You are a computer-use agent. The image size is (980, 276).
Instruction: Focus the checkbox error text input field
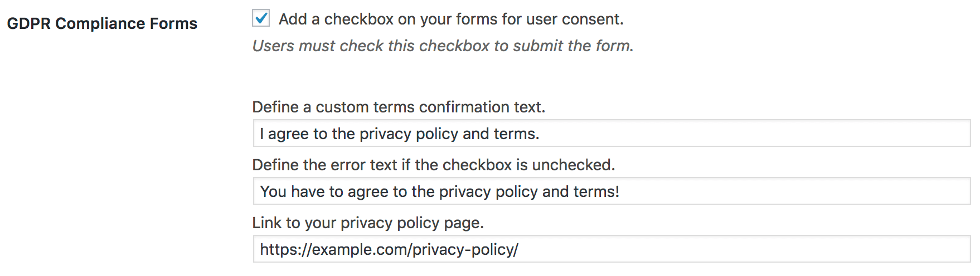pyautogui.click(x=611, y=191)
